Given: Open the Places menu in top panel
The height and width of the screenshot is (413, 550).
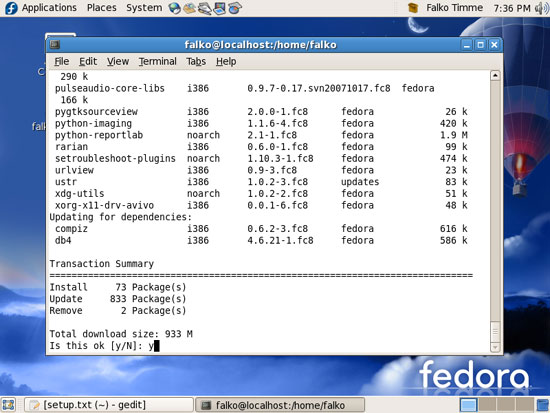Looking at the screenshot, I should pos(101,8).
